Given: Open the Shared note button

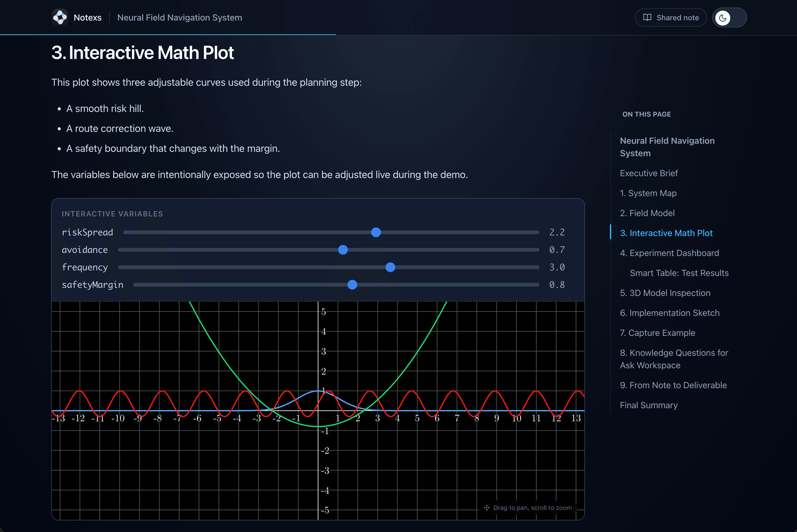Looking at the screenshot, I should point(670,18).
